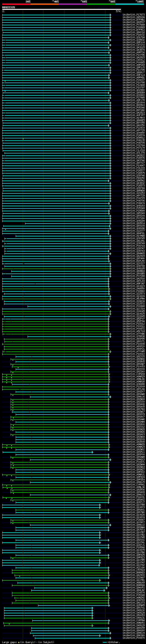The image size is (146, 644).
Task: Select the UniRef100_P26667 label
Action: (134, 520)
